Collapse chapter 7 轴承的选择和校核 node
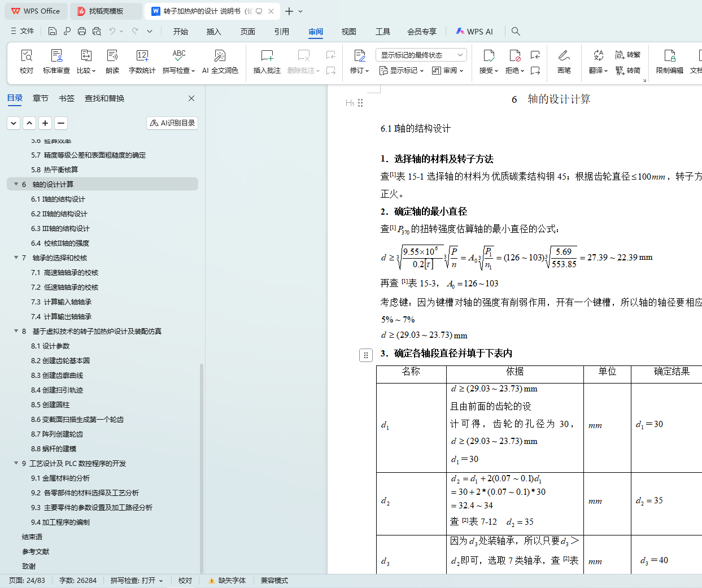Screen dimensions: 702x588 [x=16, y=258]
